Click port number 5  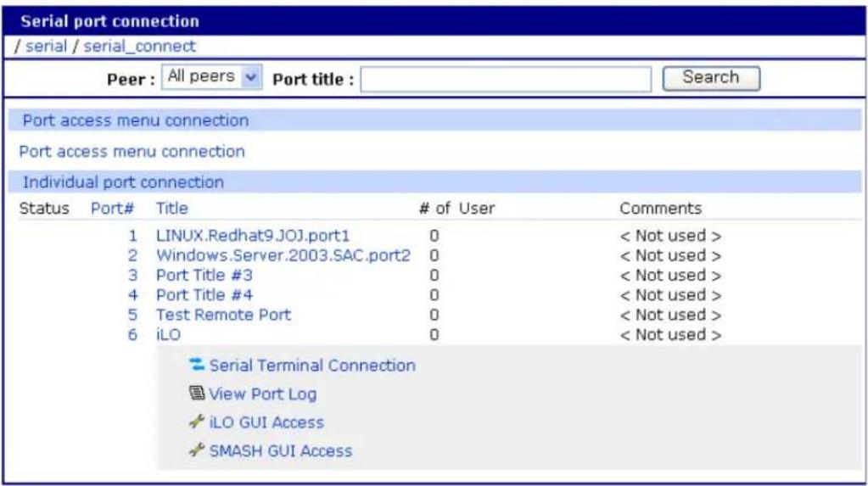[x=133, y=315]
